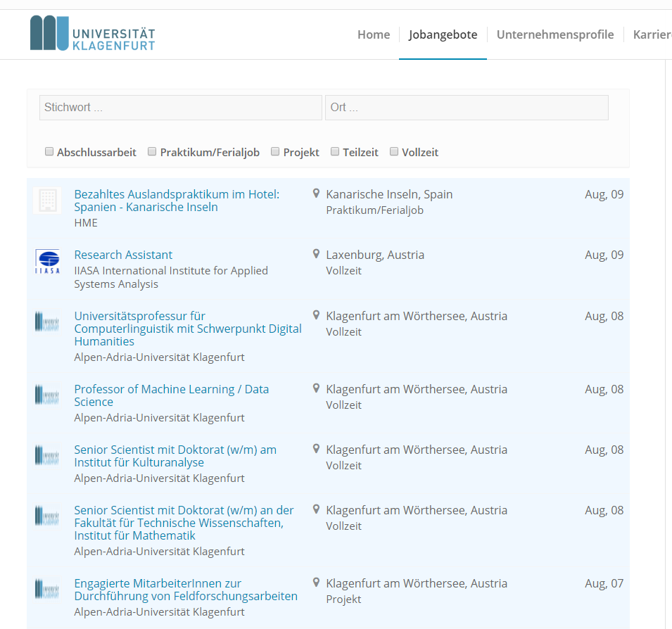
Task: Enable the Abschlussarbeit checkbox filter
Action: pyautogui.click(x=49, y=151)
